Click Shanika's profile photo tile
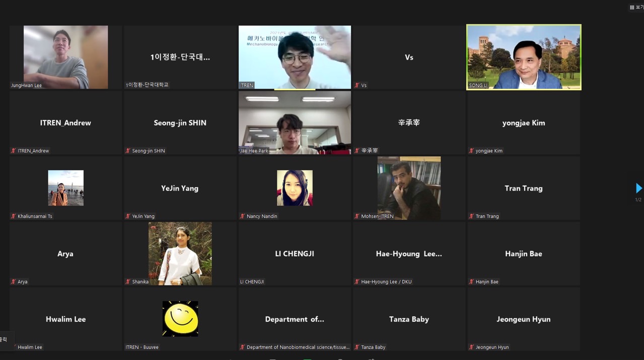This screenshot has width=644, height=360. coord(180,253)
